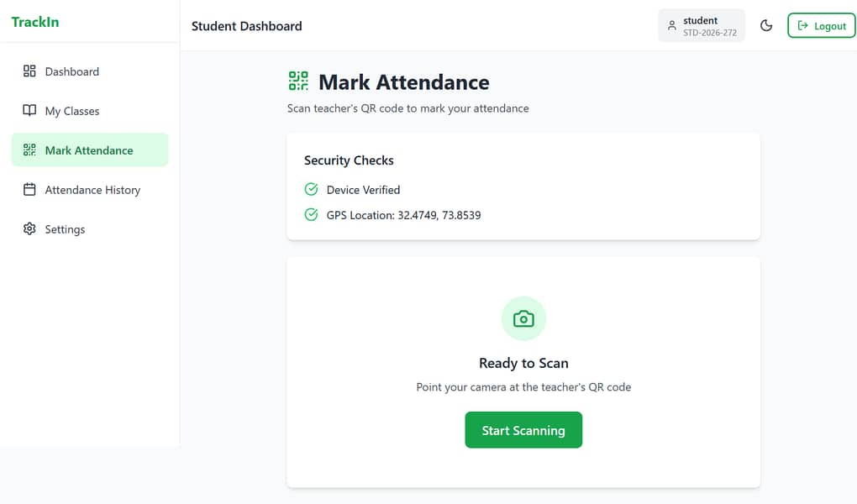Click the Settings gear icon

[x=29, y=229]
